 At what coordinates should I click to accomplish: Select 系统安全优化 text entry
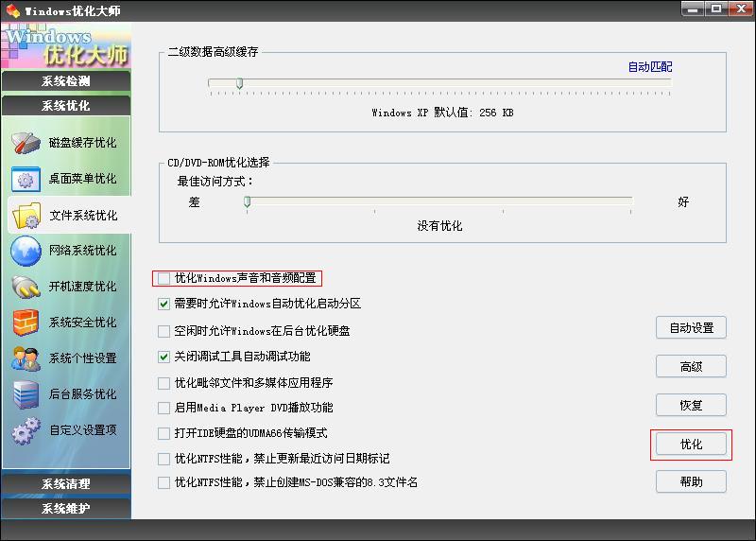(x=82, y=323)
